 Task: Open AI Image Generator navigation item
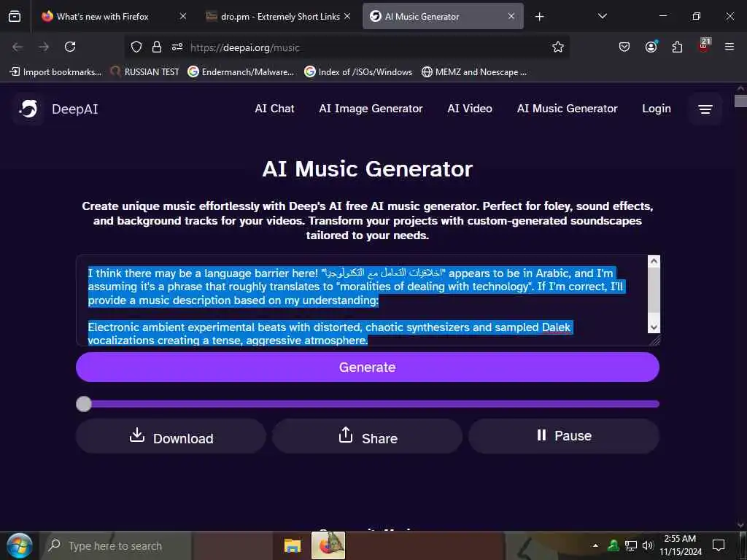click(371, 109)
